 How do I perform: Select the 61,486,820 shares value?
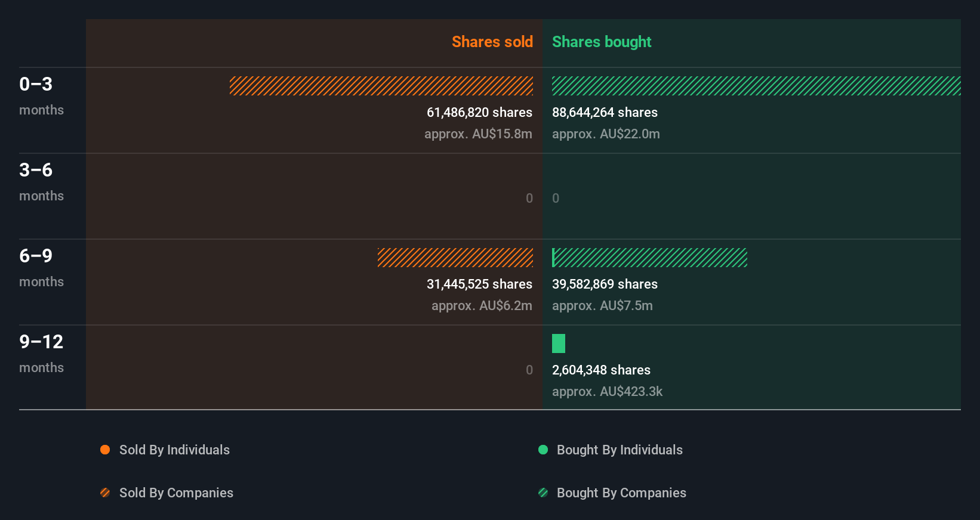tap(479, 113)
